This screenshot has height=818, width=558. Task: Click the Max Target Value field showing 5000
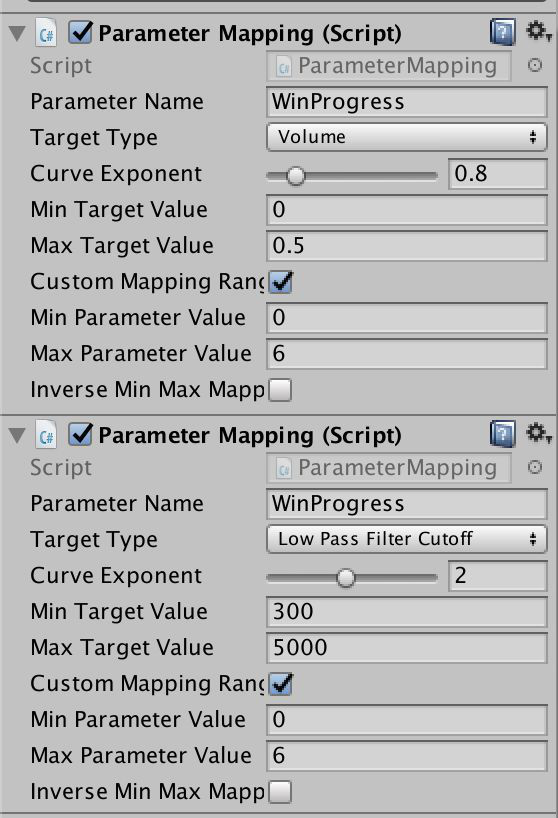(x=407, y=647)
